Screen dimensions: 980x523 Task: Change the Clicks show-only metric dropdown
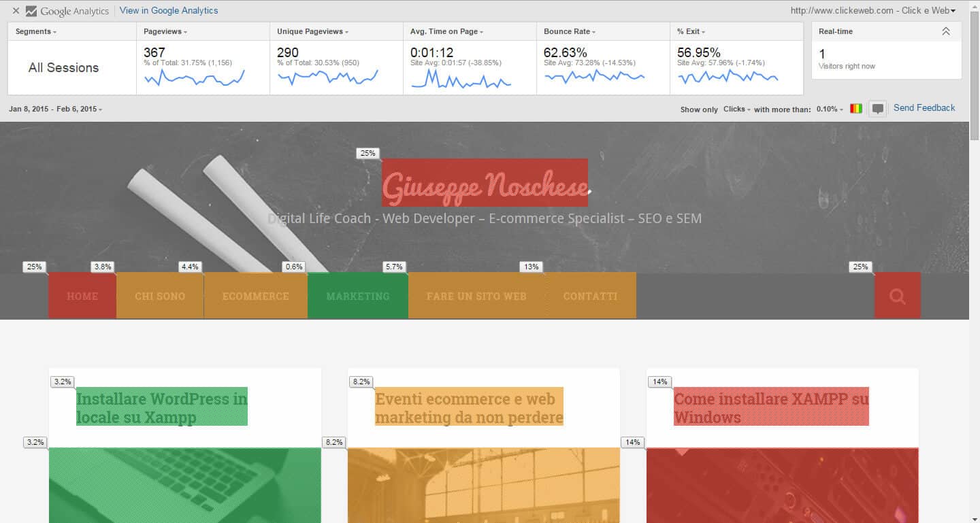click(x=737, y=109)
